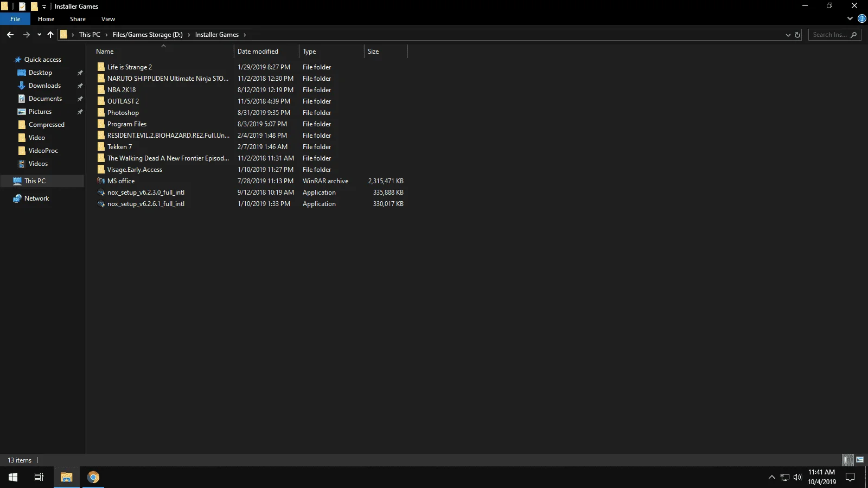Screen dimensions: 868x488
Task: Select the RESIDENT.EVIL.2.BIOHAZARD folder name
Action: pos(168,136)
